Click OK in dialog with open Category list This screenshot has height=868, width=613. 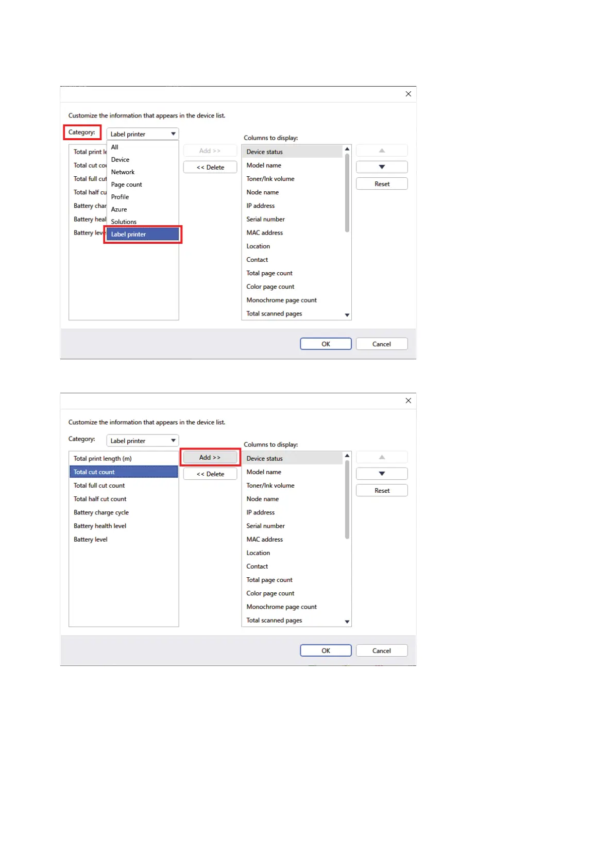point(326,344)
